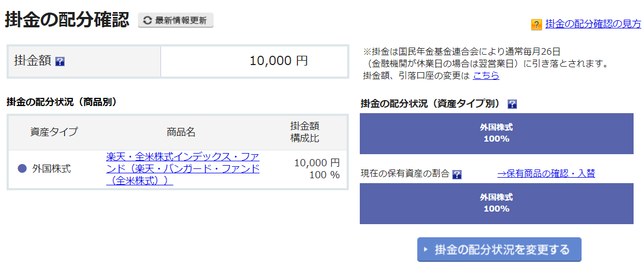This screenshot has width=644, height=275.
Task: Click the 最新情報更新 refresh button
Action: click(176, 20)
